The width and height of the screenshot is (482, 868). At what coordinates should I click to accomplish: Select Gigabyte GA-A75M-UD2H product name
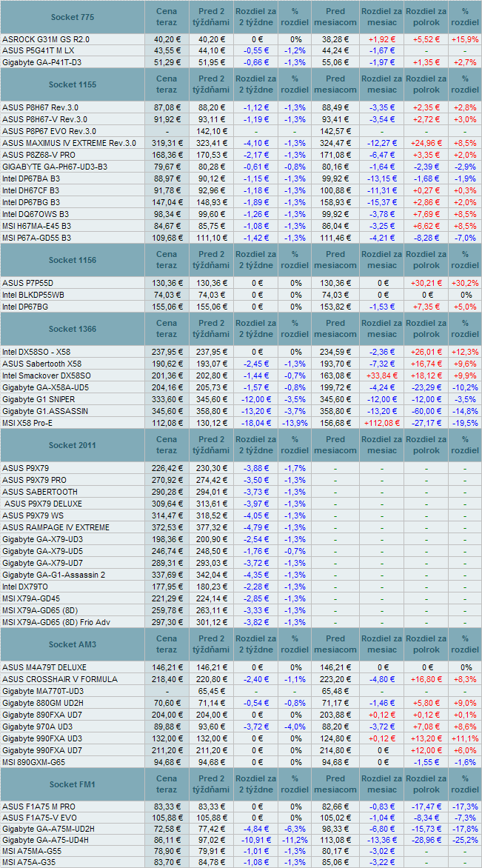pos(47,829)
